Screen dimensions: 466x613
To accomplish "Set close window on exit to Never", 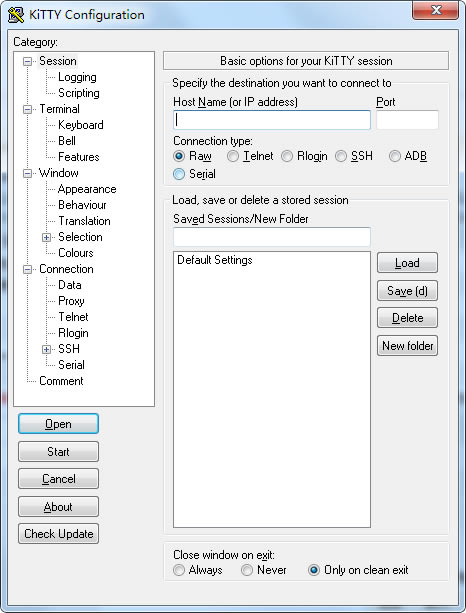I will pos(247,570).
